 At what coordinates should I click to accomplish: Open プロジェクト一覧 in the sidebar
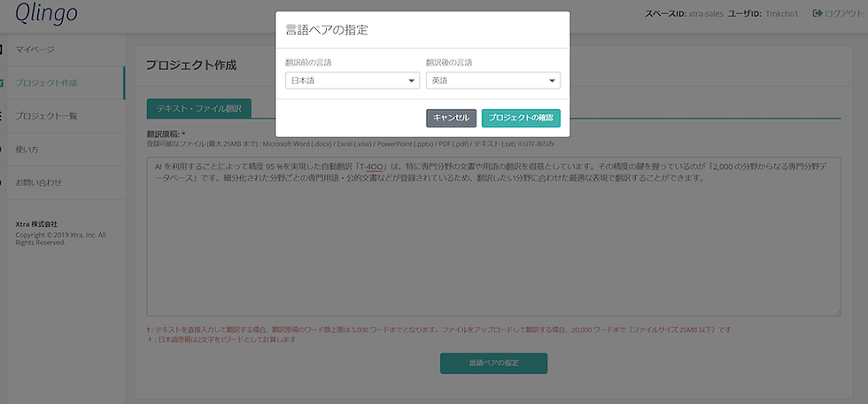[46, 116]
